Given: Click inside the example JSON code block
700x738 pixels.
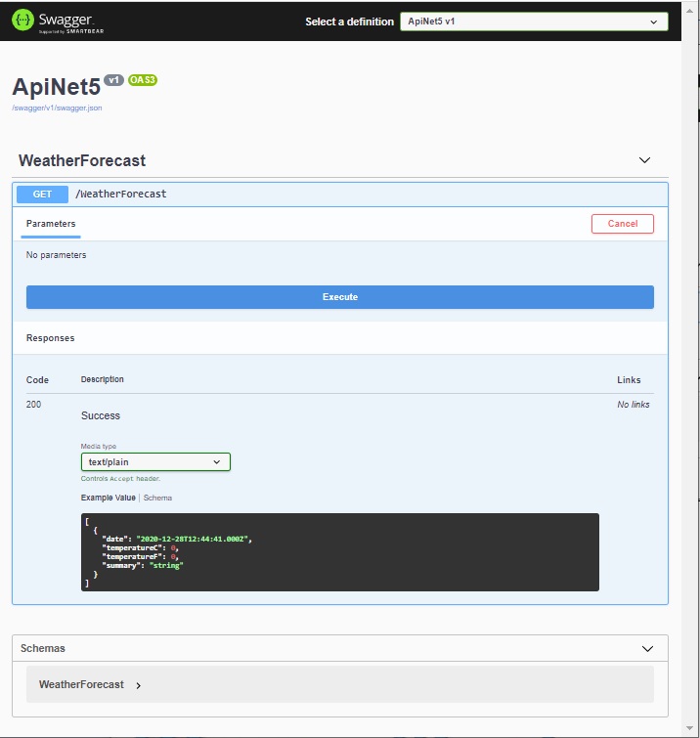Looking at the screenshot, I should coord(339,552).
